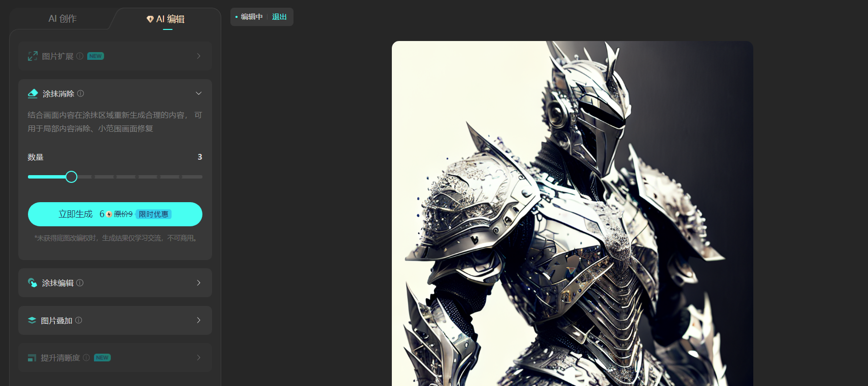868x386 pixels.
Task: Click info icon next to 涂抹编辑
Action: (x=80, y=283)
